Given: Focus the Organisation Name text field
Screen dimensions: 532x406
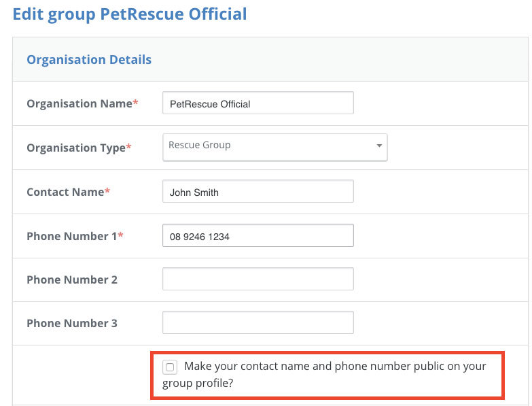Looking at the screenshot, I should [258, 103].
